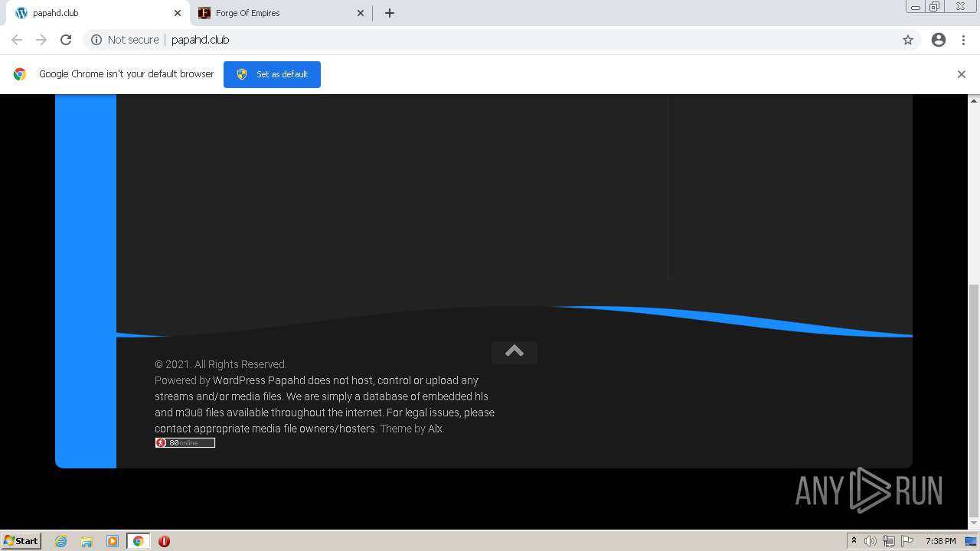The width and height of the screenshot is (980, 551).
Task: View site info via Not secure icon
Action: (96, 40)
